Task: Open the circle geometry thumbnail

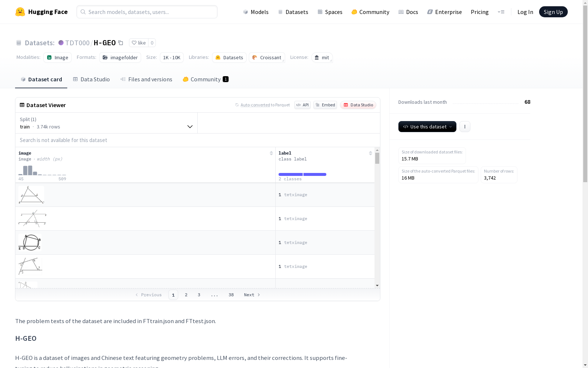Action: (x=30, y=243)
